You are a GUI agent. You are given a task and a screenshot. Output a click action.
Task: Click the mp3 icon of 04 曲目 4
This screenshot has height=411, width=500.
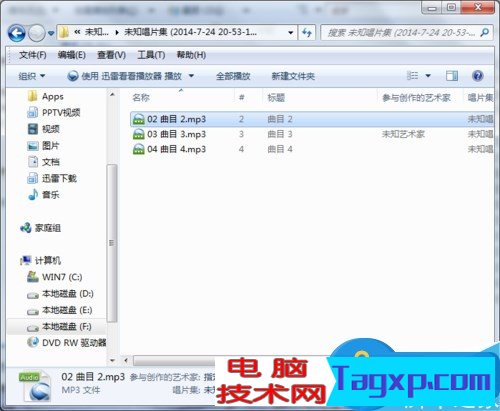[139, 149]
